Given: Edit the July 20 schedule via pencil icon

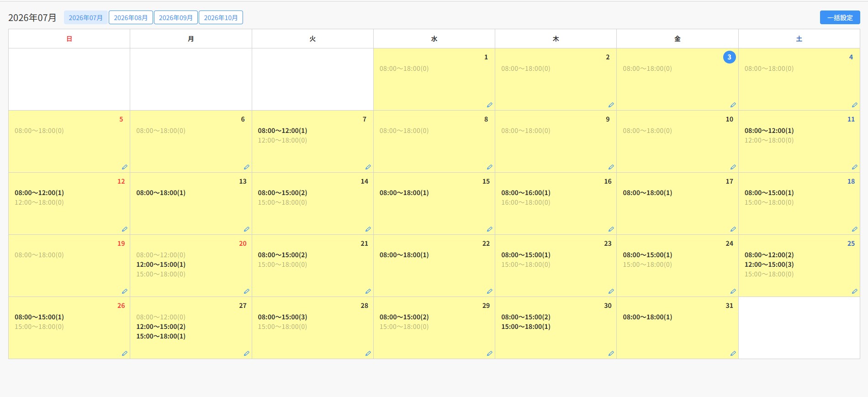Looking at the screenshot, I should point(246,291).
